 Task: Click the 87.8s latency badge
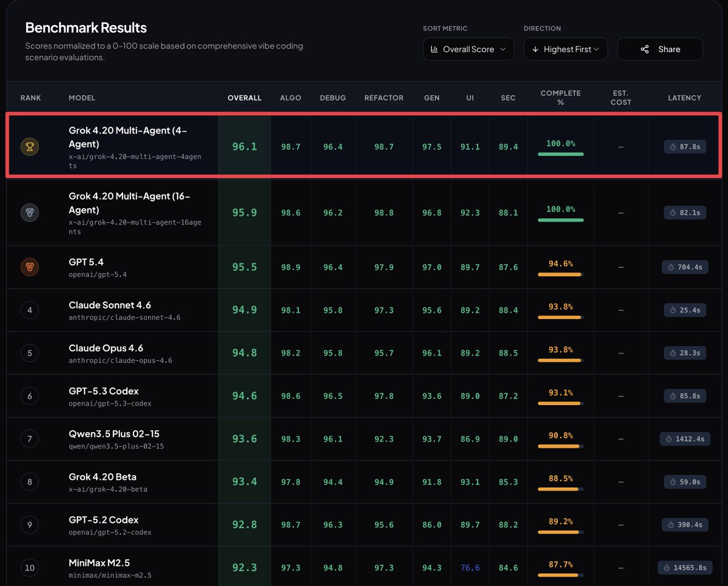click(684, 146)
